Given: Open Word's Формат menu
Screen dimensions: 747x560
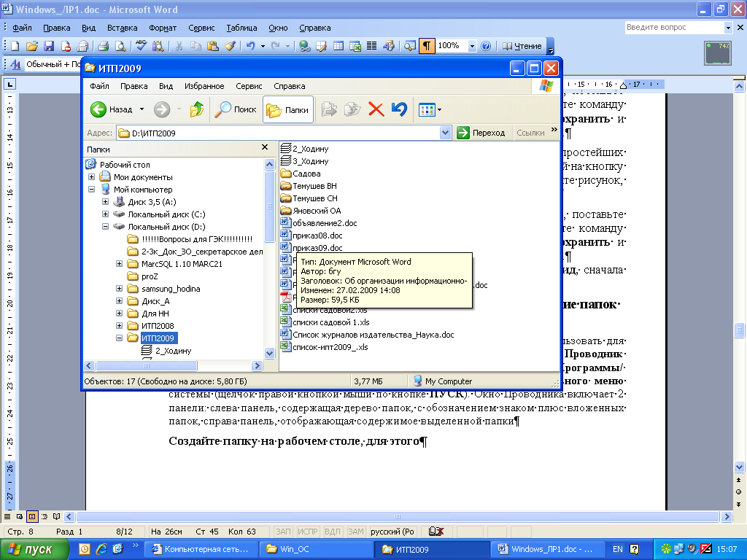Looking at the screenshot, I should [x=163, y=28].
